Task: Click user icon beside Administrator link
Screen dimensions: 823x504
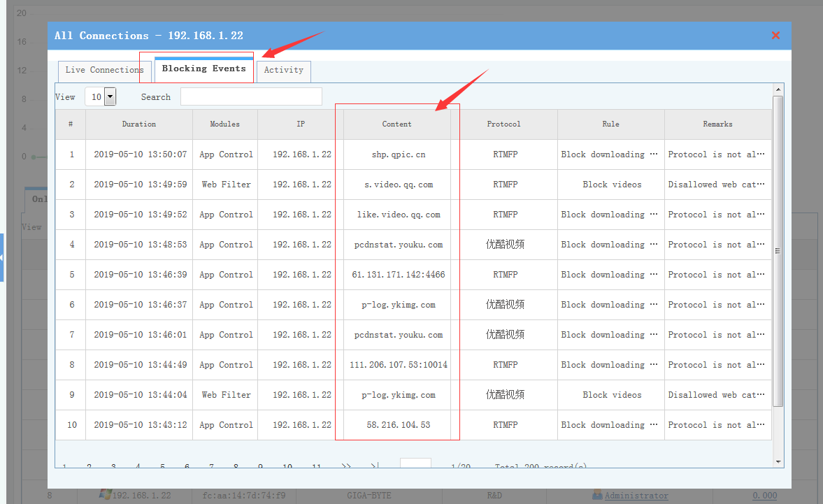Action: pyautogui.click(x=597, y=494)
